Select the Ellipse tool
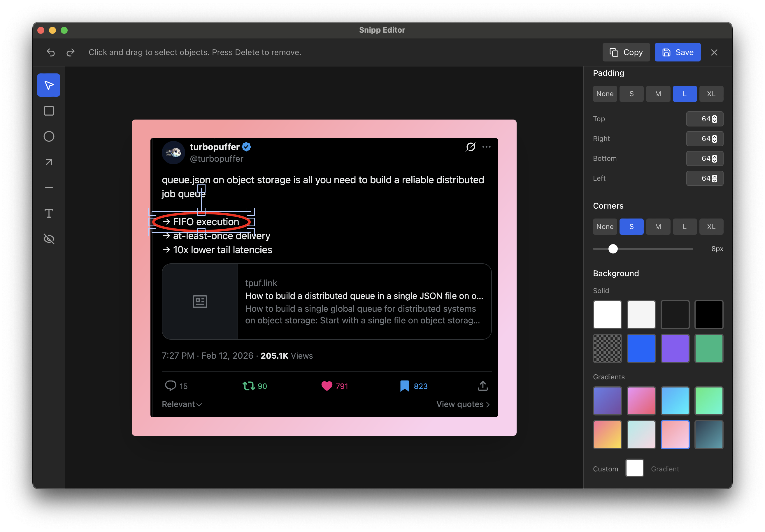Screen dimensions: 765x532 coord(48,136)
